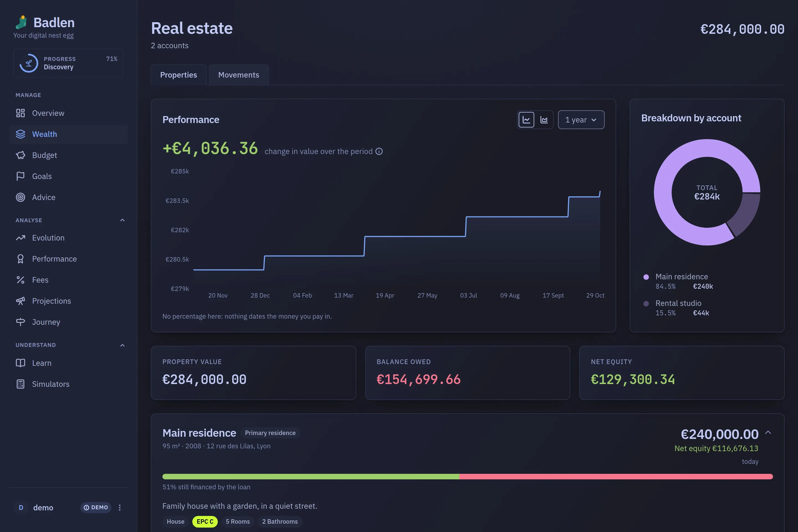Collapse the Understand section
798x532 pixels.
122,345
